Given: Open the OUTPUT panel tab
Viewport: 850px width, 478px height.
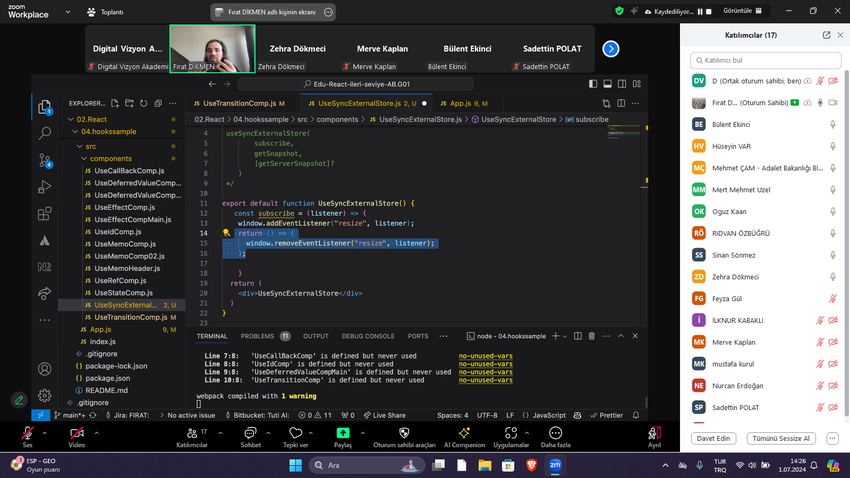Looking at the screenshot, I should coord(315,336).
